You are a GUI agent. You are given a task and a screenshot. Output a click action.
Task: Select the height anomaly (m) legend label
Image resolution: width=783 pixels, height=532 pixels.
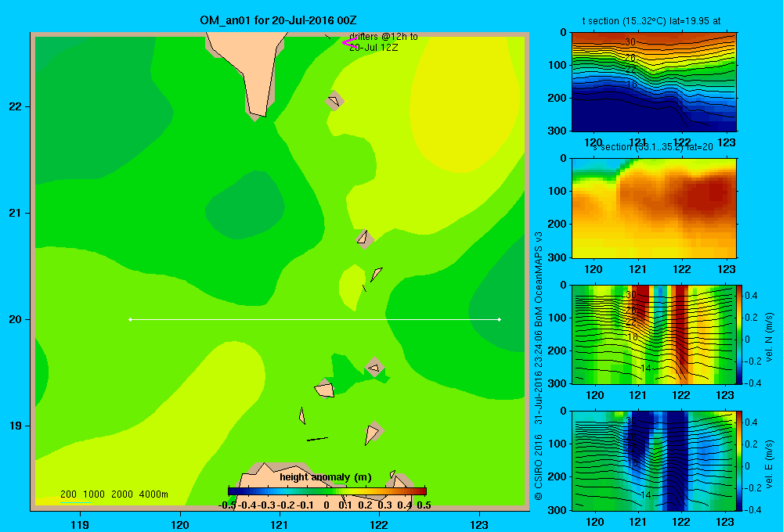tap(326, 477)
